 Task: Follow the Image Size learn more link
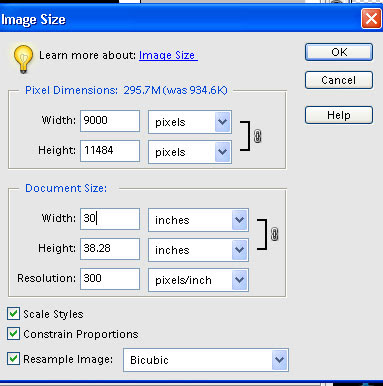[x=168, y=55]
